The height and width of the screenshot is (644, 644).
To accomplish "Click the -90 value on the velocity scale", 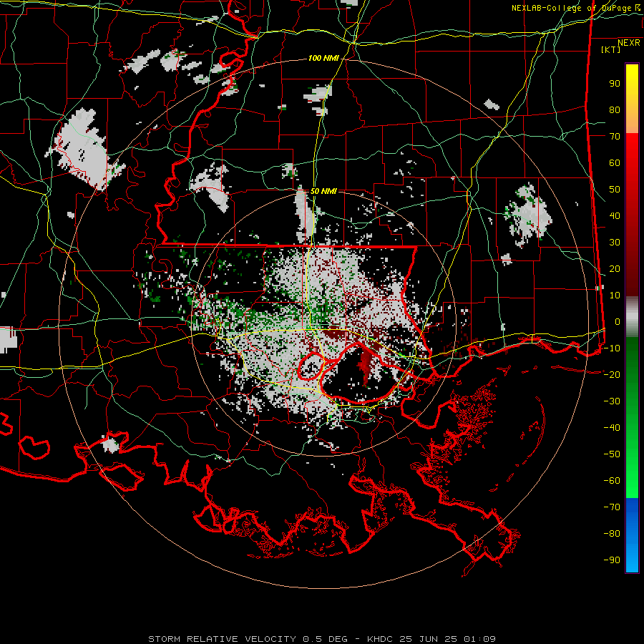I will pyautogui.click(x=612, y=560).
